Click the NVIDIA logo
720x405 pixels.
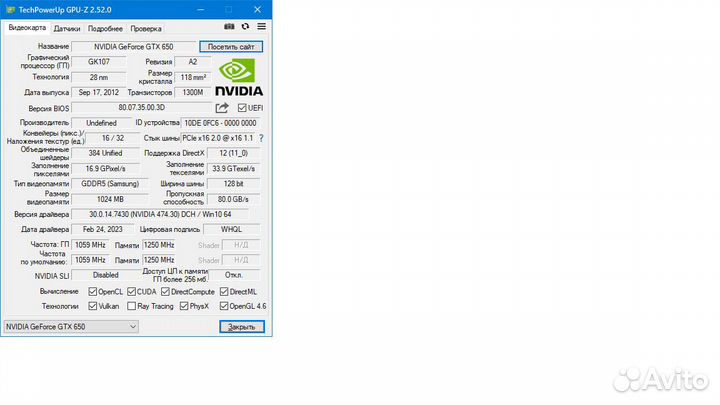click(x=239, y=77)
